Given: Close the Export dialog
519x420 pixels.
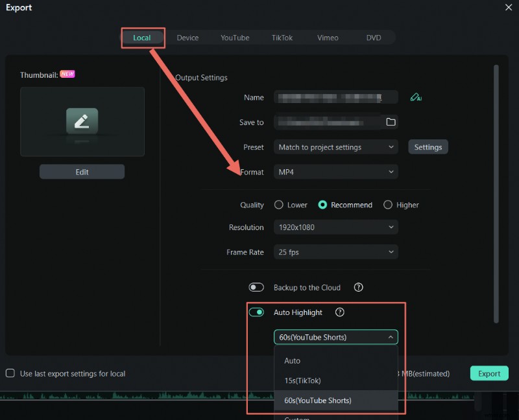Looking at the screenshot, I should [x=509, y=8].
